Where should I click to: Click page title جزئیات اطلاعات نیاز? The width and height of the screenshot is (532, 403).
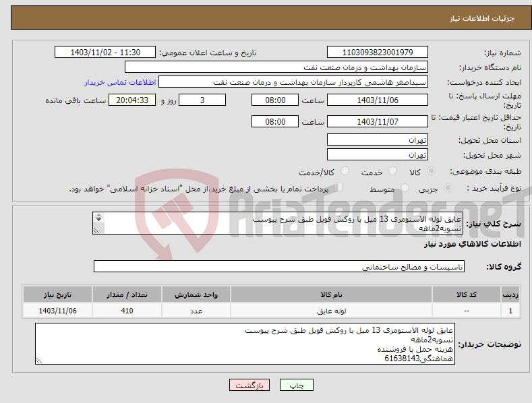482,18
